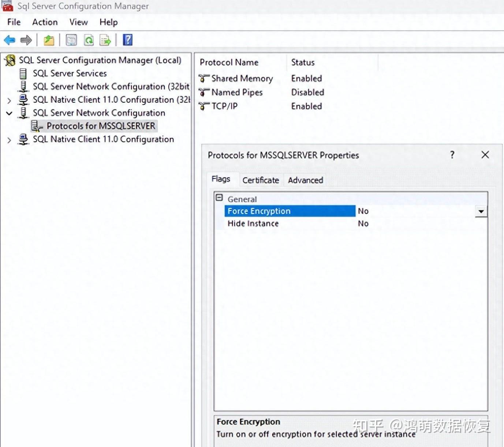The image size is (504, 447).
Task: Toggle Shared Memory protocol status
Action: [242, 78]
